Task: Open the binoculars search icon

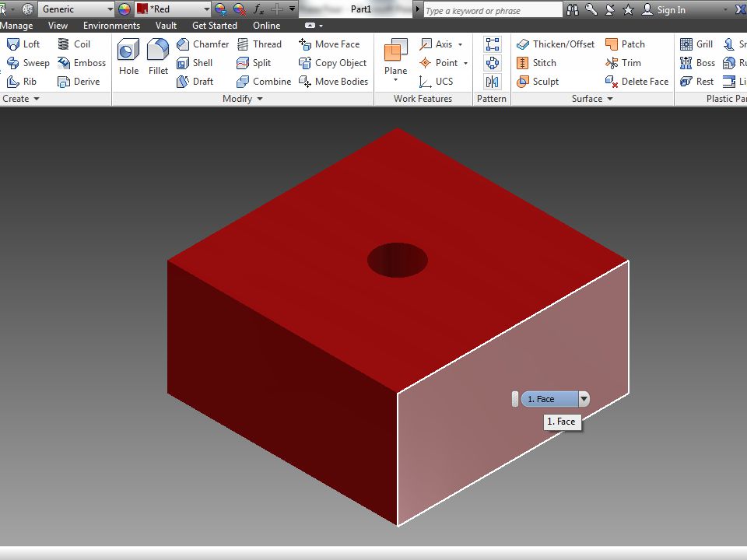Action: coord(573,9)
